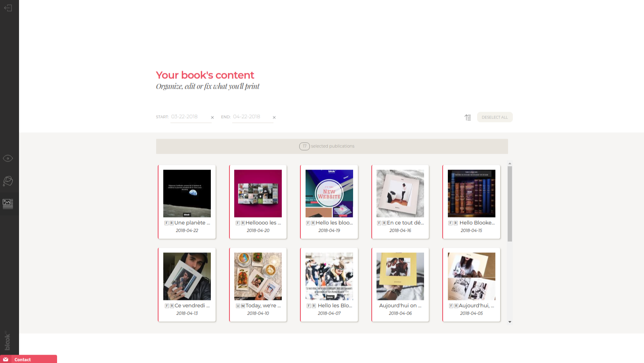This screenshot has height=363, width=644.
Task: Toggle selection of Helloooo les publication
Action: click(x=258, y=202)
